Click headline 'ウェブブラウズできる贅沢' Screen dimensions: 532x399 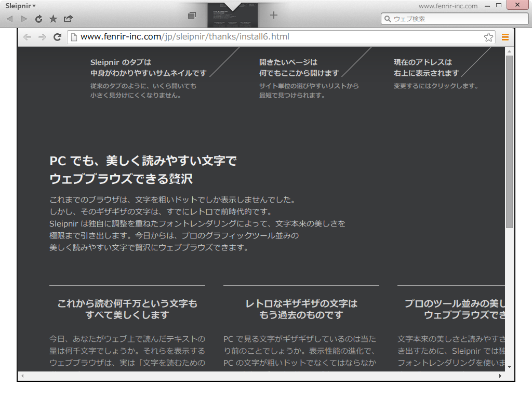coord(121,179)
